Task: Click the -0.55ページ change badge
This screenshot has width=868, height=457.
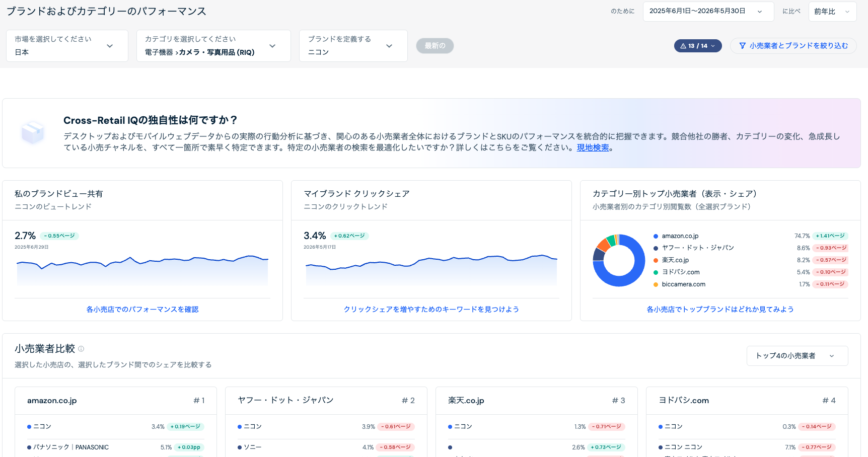Action: (x=59, y=236)
